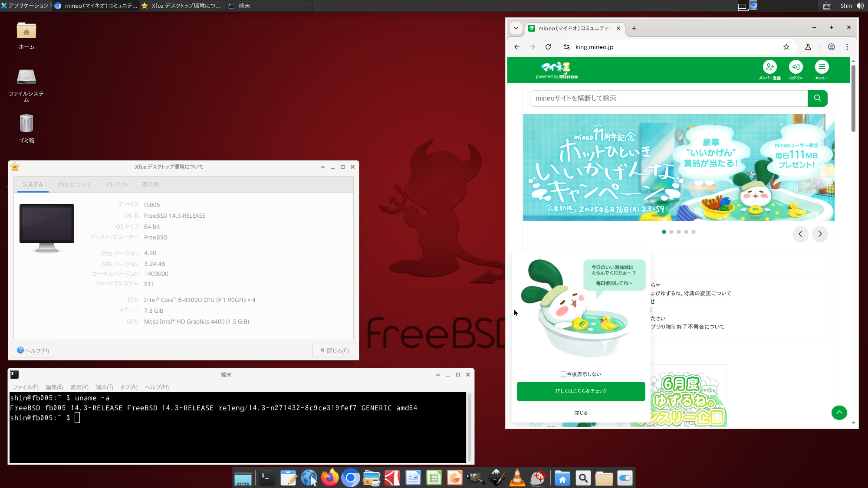Switch to the クレジット tab
868x488 pixels.
pyautogui.click(x=117, y=184)
